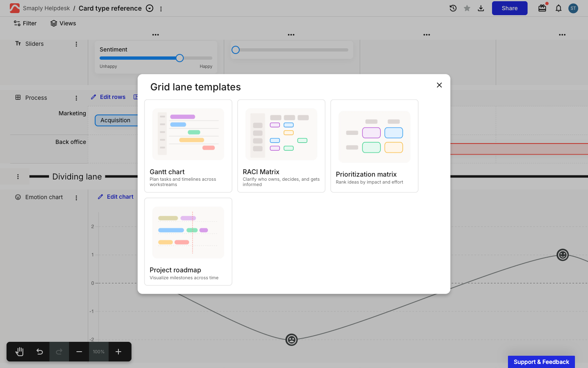
Task: Open the ST user avatar menu
Action: [x=573, y=8]
